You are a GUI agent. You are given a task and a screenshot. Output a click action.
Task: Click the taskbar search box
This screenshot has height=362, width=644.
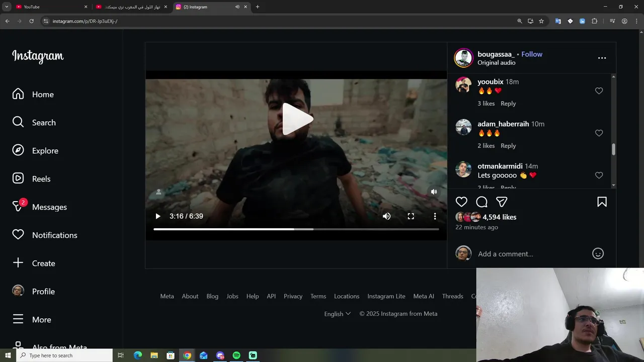click(x=64, y=355)
